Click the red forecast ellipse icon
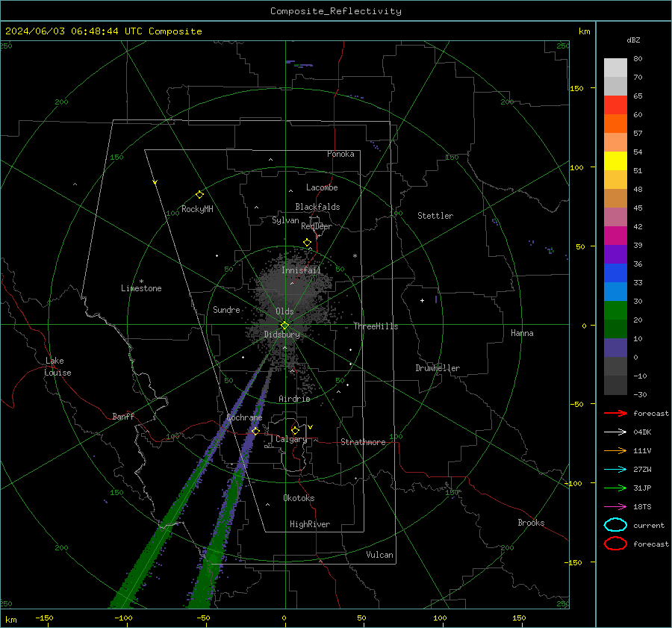 pyautogui.click(x=615, y=544)
